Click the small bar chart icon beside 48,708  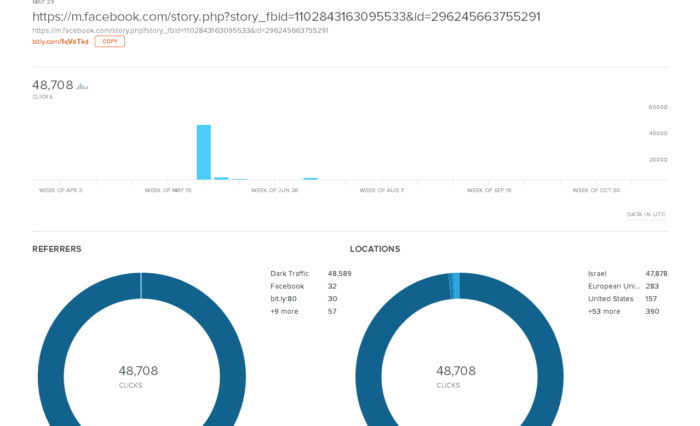coord(82,86)
